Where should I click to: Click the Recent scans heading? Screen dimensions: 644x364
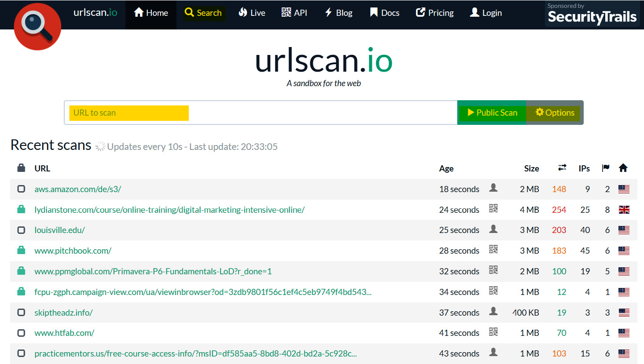pyautogui.click(x=51, y=145)
